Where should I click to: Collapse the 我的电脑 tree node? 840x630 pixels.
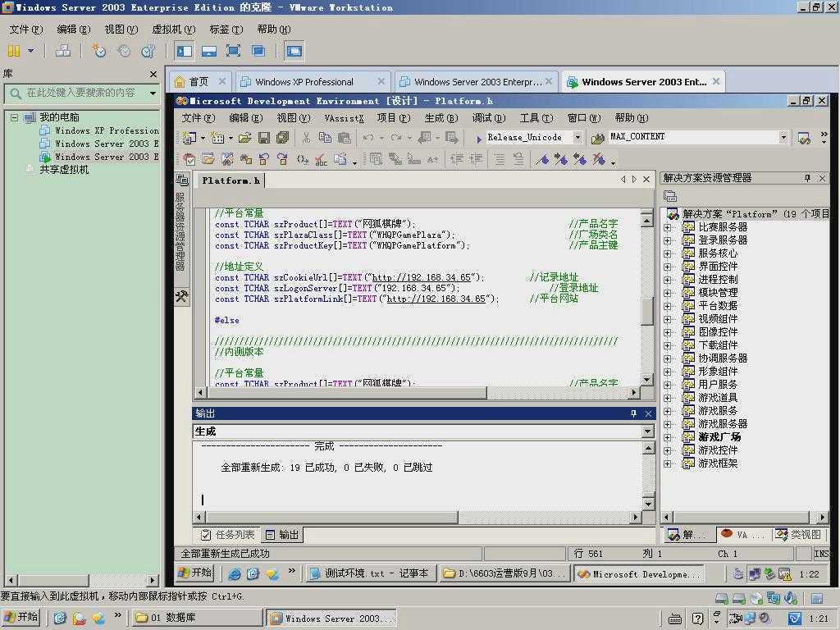click(15, 117)
